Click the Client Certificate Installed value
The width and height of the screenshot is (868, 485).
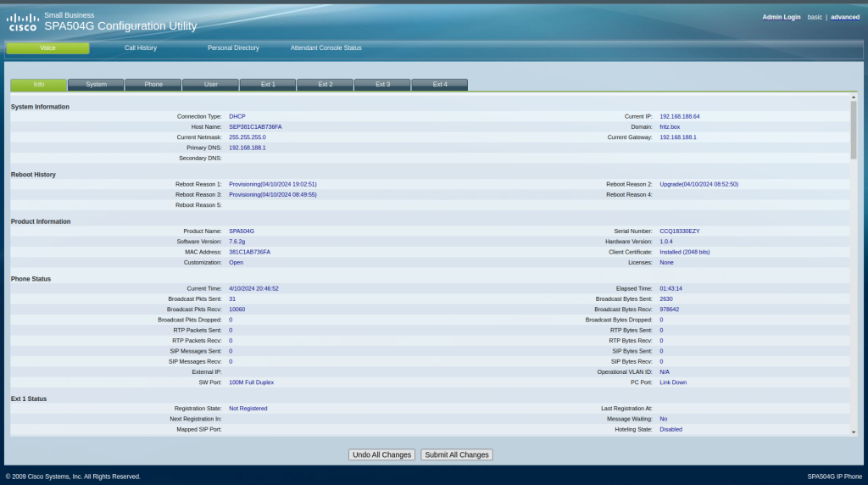click(684, 253)
